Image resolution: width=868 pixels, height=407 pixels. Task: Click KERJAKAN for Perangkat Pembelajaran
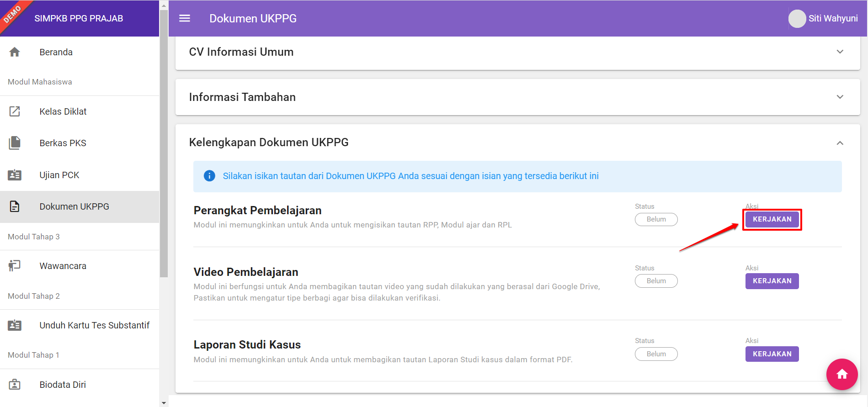click(x=772, y=219)
